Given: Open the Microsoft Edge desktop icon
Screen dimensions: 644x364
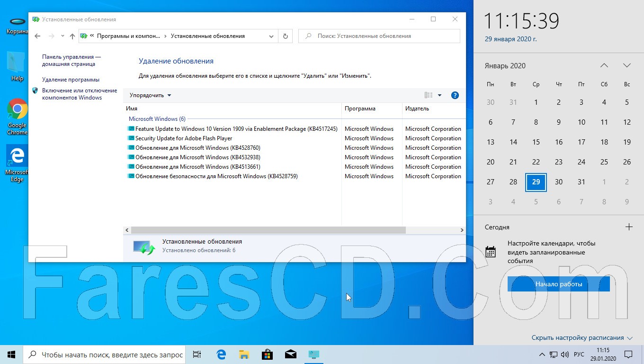Looking at the screenshot, I should [x=17, y=164].
